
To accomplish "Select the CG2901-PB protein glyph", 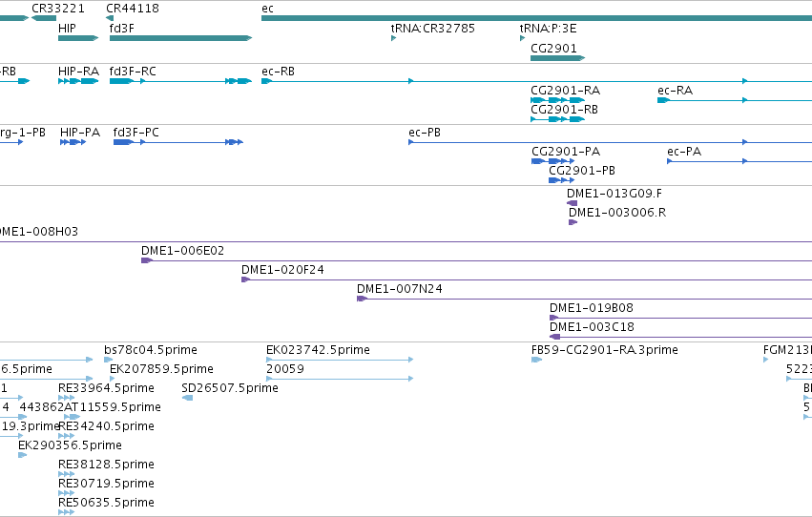I will [562, 180].
